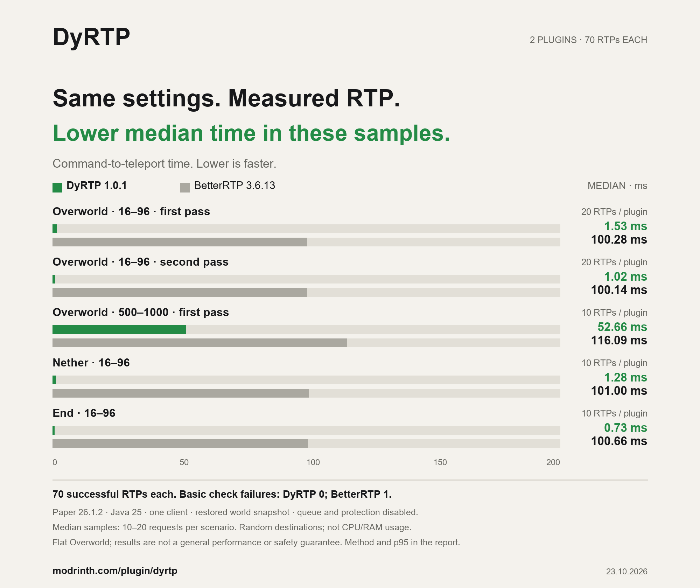
Task: Click the '1.53 ms' value
Action: (626, 226)
